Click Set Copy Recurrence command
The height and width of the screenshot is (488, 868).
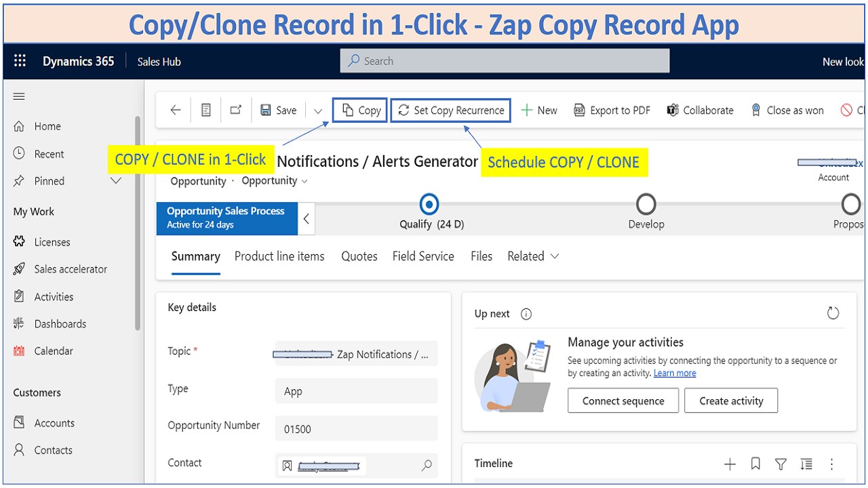coord(451,110)
